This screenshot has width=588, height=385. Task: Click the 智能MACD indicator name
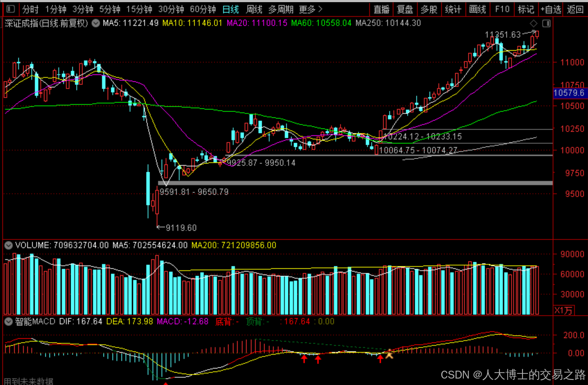[35, 321]
